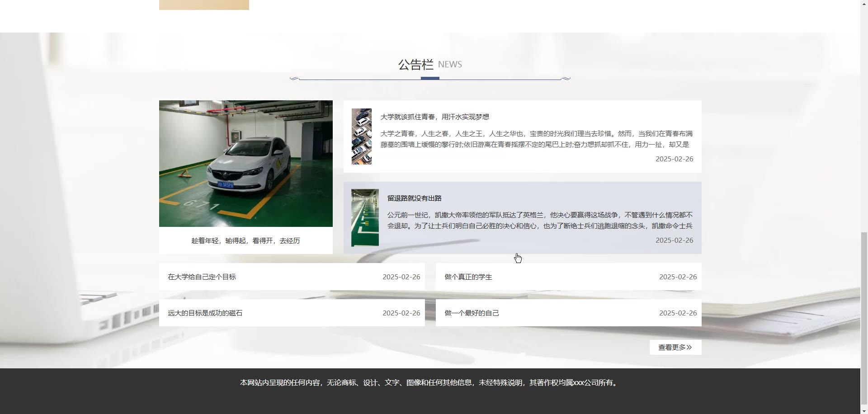The image size is (868, 414).
Task: Click the date beside 做个真正的学生
Action: click(678, 277)
